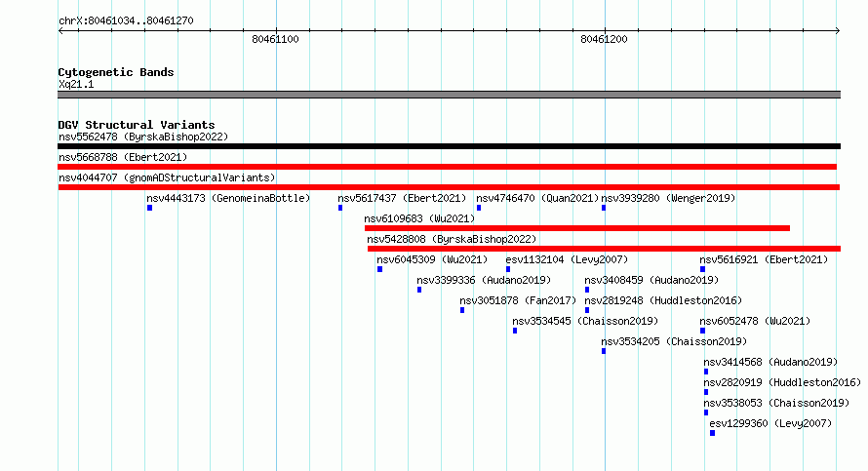868x471 pixels.
Task: Click the nsv2820919 (Huddleston2016) label
Action: pos(782,382)
